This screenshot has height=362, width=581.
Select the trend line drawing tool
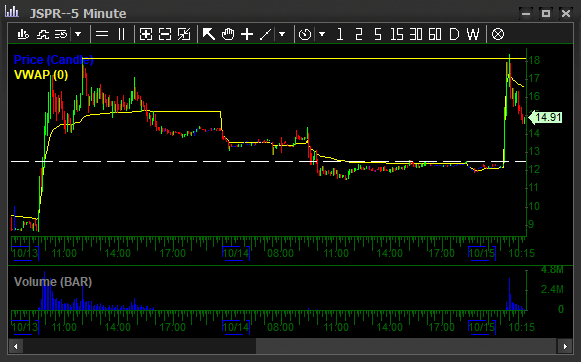point(266,34)
